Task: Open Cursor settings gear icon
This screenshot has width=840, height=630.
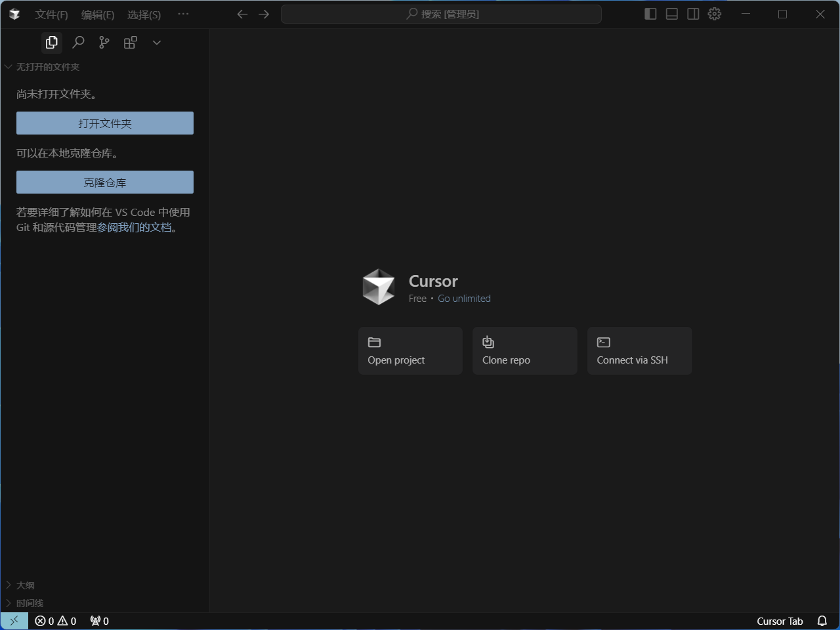Action: pyautogui.click(x=715, y=14)
